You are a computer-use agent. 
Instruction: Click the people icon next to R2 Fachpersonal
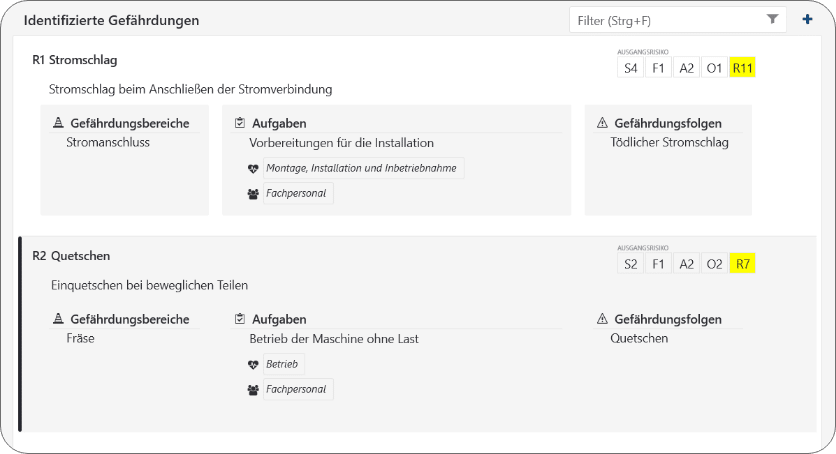tap(253, 390)
